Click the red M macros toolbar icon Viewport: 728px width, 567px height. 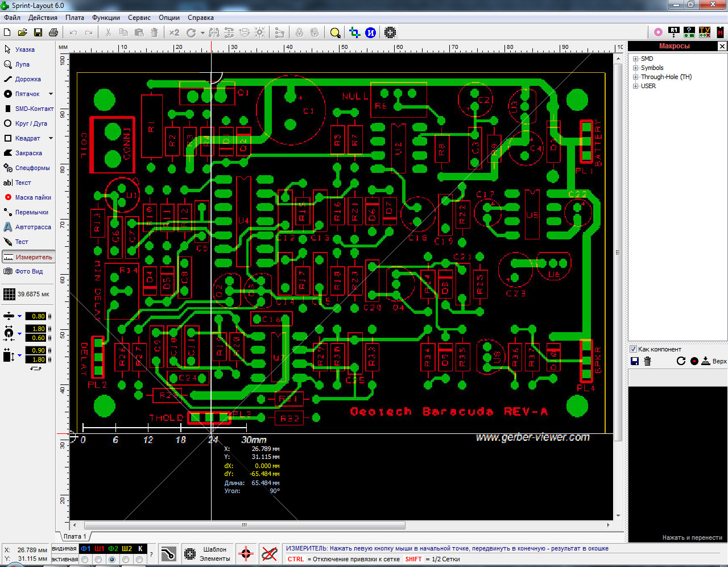click(x=720, y=32)
